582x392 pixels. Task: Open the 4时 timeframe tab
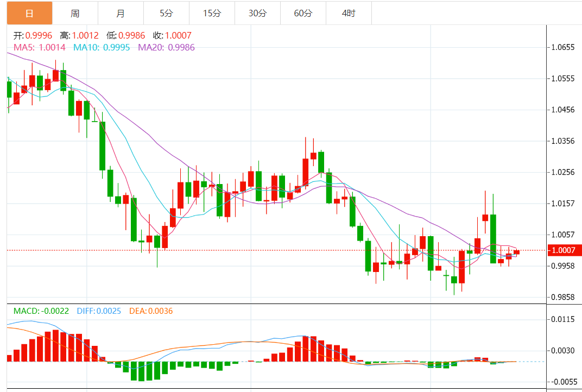pos(349,14)
